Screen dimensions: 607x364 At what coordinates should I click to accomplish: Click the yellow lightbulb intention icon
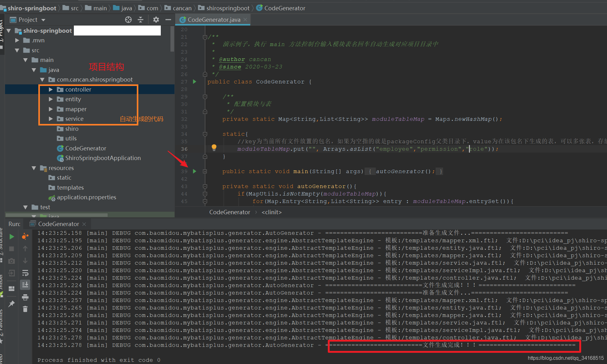tap(214, 148)
